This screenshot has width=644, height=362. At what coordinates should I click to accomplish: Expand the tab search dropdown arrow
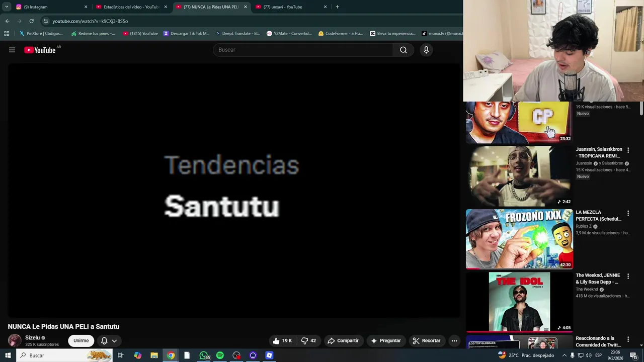(x=7, y=7)
